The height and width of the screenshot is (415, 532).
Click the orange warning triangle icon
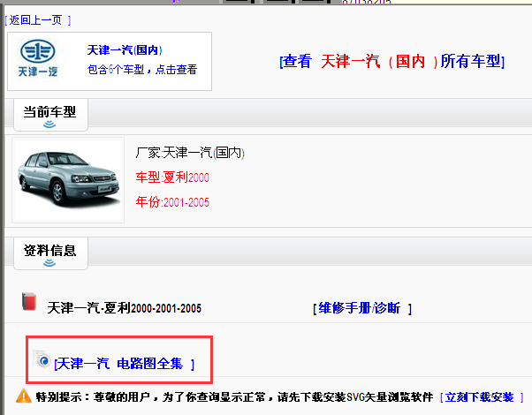(24, 396)
